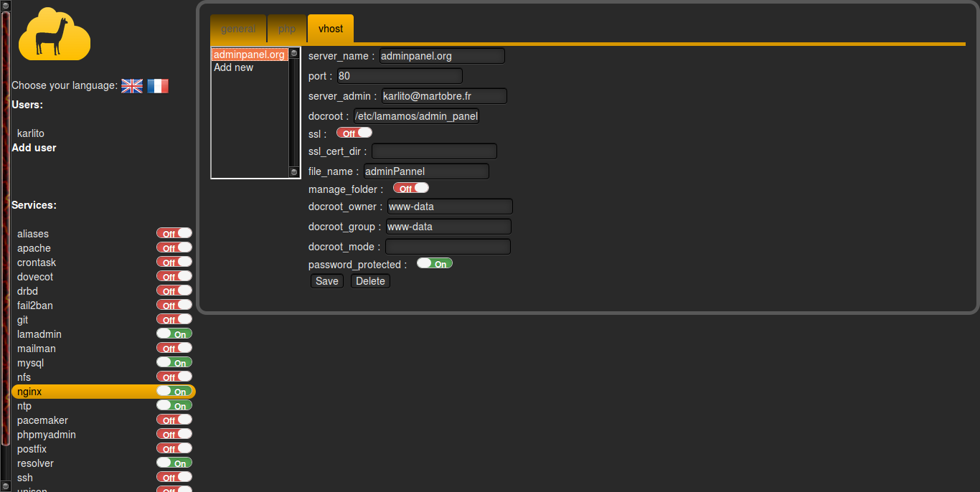Turn off password_protected toggle
Image resolution: width=980 pixels, height=492 pixels.
[435, 264]
